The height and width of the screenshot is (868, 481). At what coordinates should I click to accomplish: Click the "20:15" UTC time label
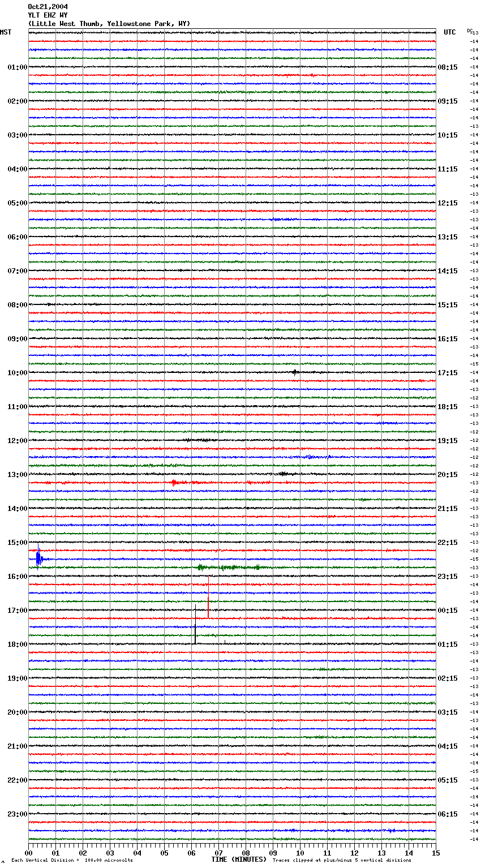click(448, 475)
